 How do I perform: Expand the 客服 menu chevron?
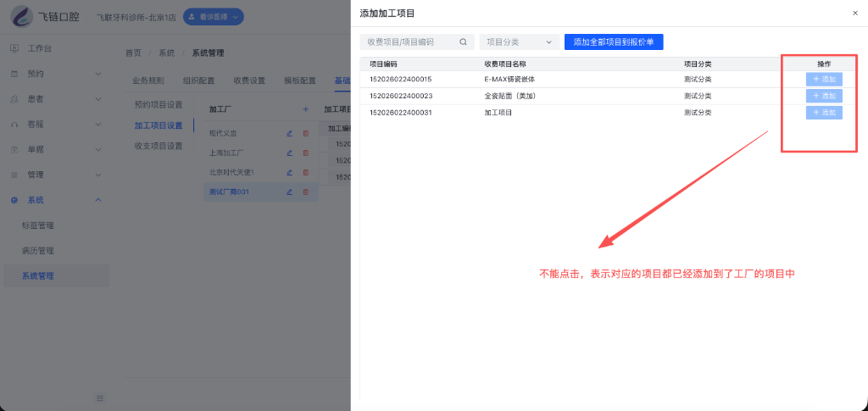[98, 125]
